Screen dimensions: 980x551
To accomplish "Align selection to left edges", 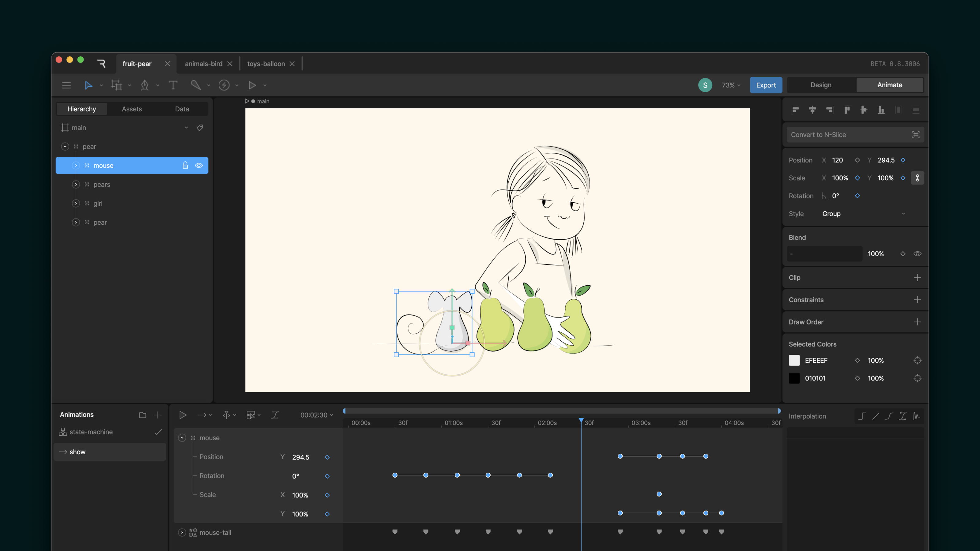I will coord(795,110).
